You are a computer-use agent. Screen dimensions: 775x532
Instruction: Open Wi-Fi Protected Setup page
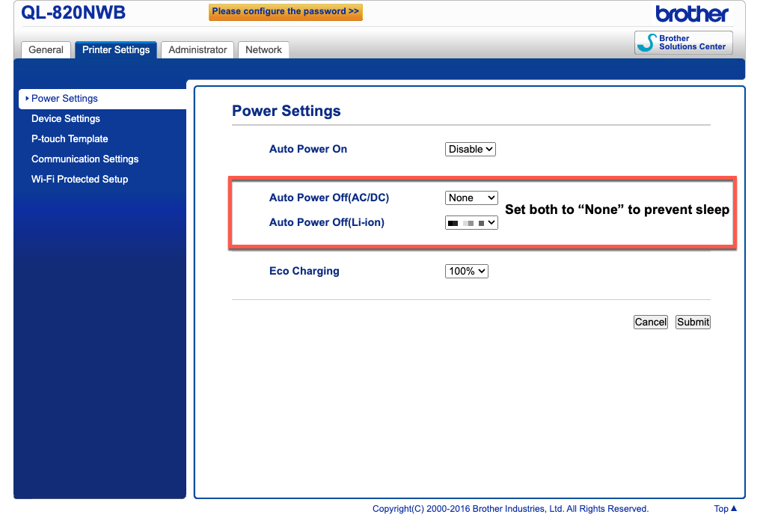79,180
